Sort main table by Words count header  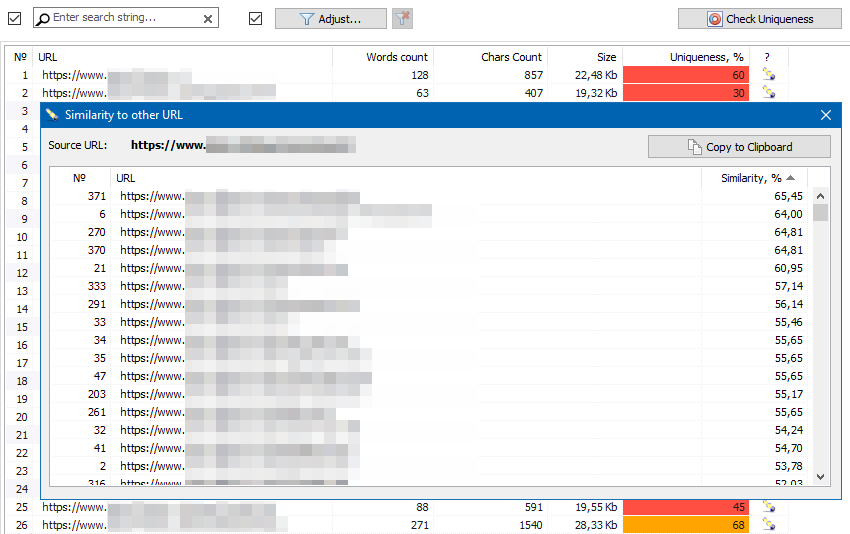tap(396, 57)
